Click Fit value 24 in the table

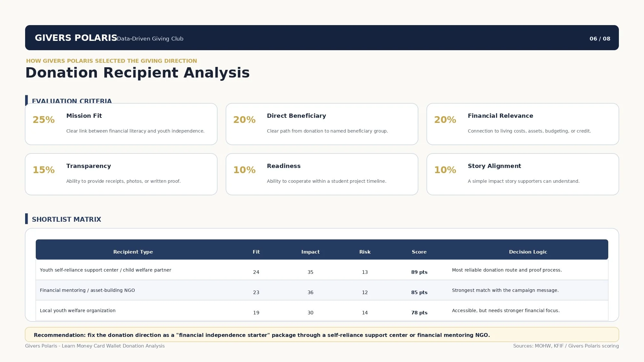pos(256,272)
